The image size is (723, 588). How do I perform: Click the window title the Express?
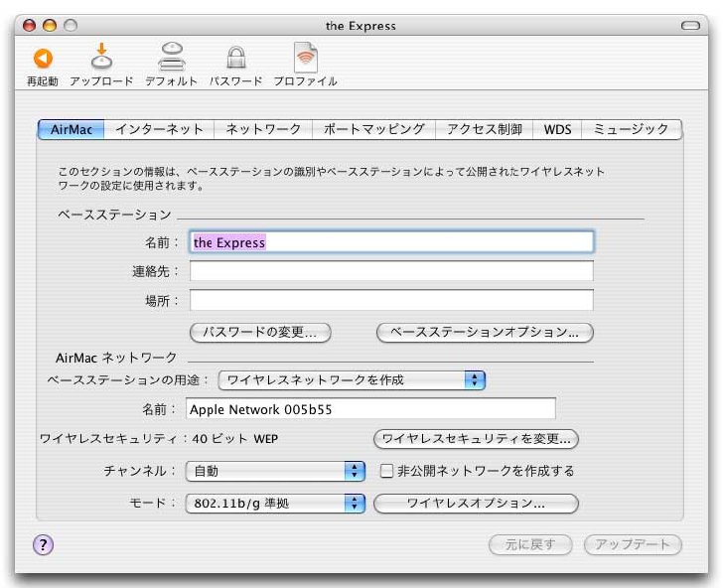[361, 26]
